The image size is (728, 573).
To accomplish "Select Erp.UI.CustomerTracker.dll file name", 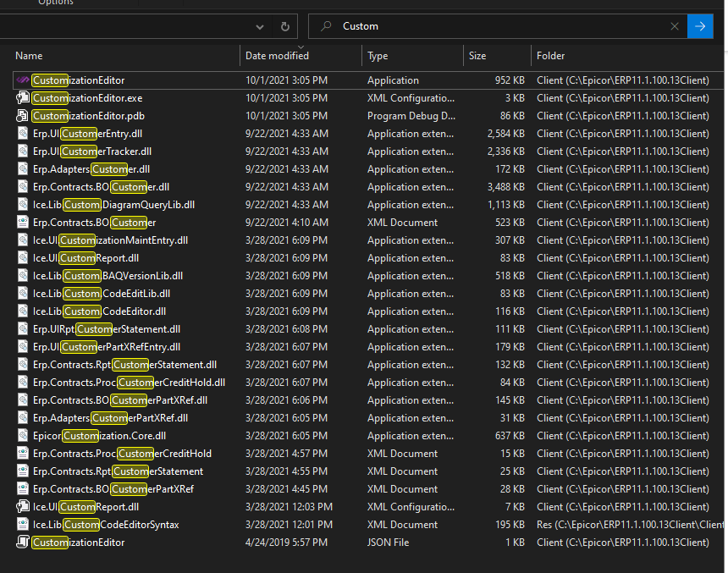I will click(x=92, y=152).
